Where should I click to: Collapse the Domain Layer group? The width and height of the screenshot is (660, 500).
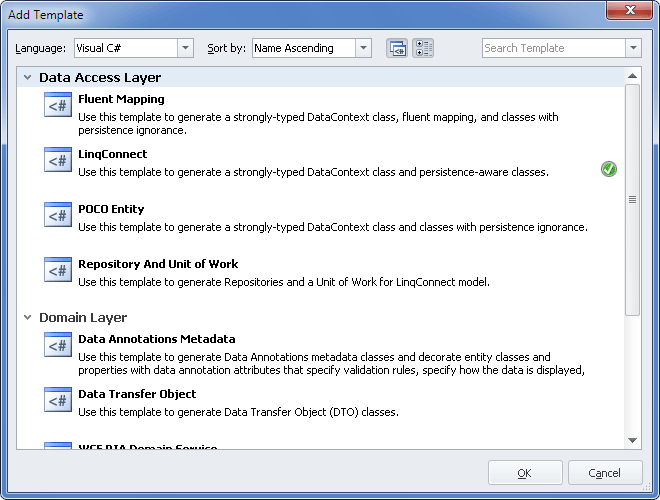(28, 317)
